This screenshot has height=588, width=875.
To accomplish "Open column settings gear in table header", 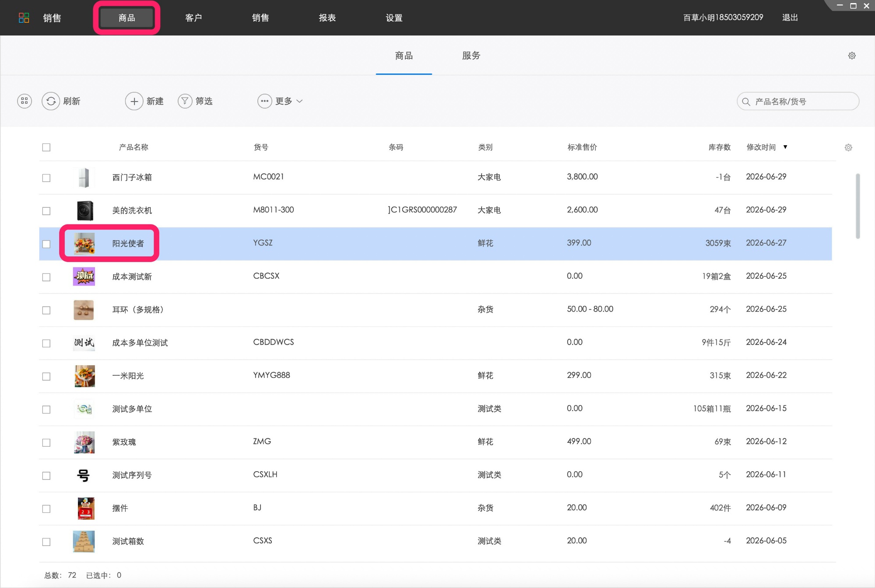I will (x=848, y=147).
